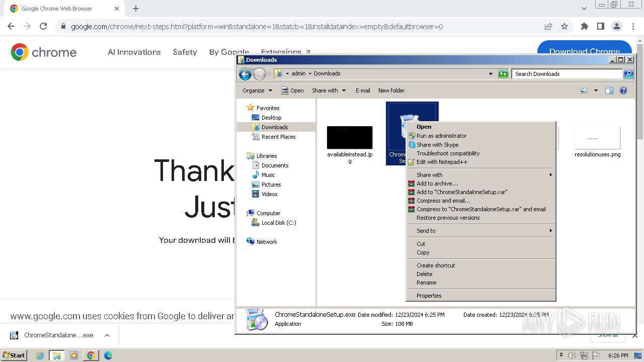
Task: Choose Share with Skype
Action: pos(481,145)
